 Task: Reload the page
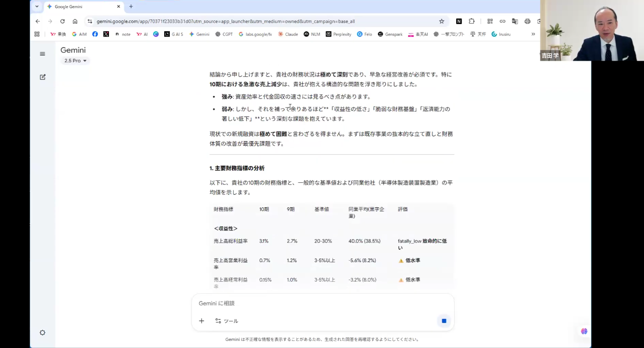tap(62, 21)
